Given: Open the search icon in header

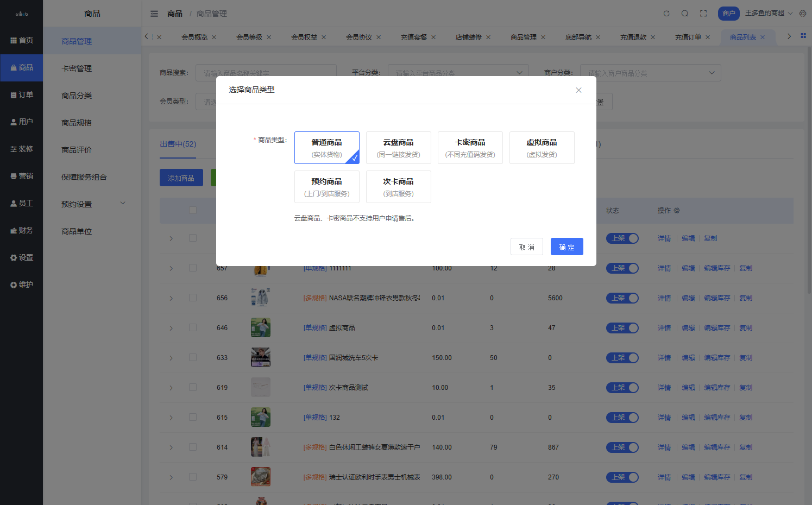Looking at the screenshot, I should (685, 14).
